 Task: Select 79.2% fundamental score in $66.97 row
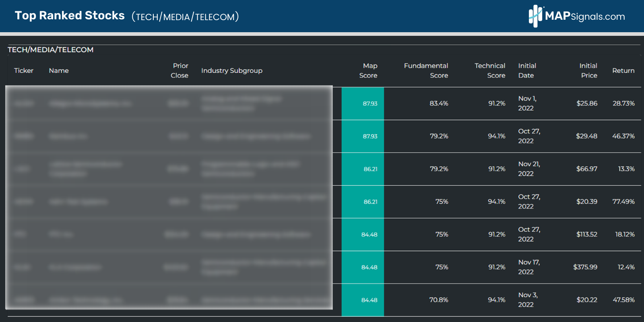click(x=439, y=169)
